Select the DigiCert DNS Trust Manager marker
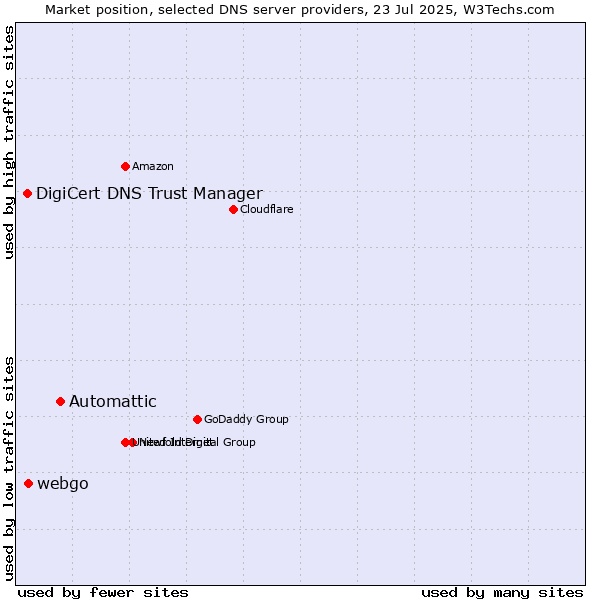This screenshot has width=600, height=600. point(27,194)
